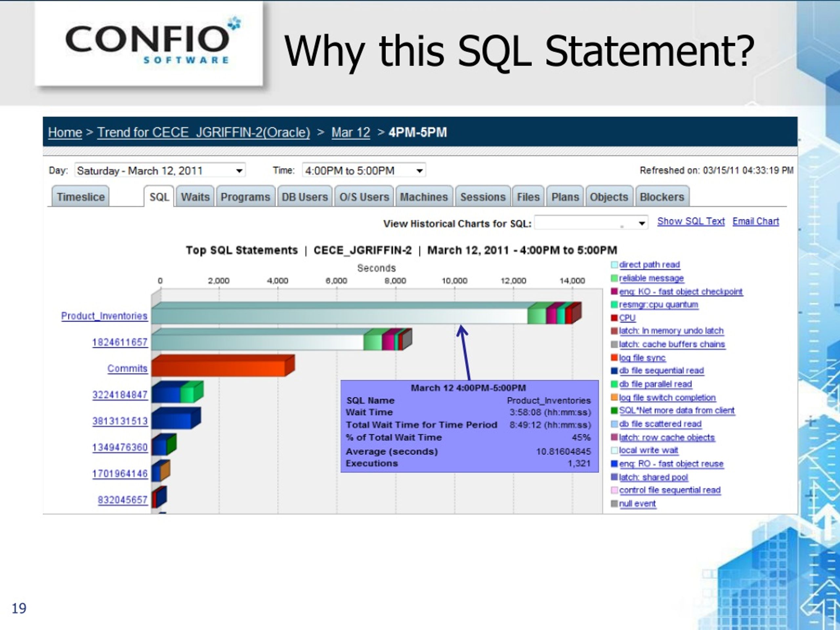Open the Mar 12 breadcrumb link

coord(350,133)
